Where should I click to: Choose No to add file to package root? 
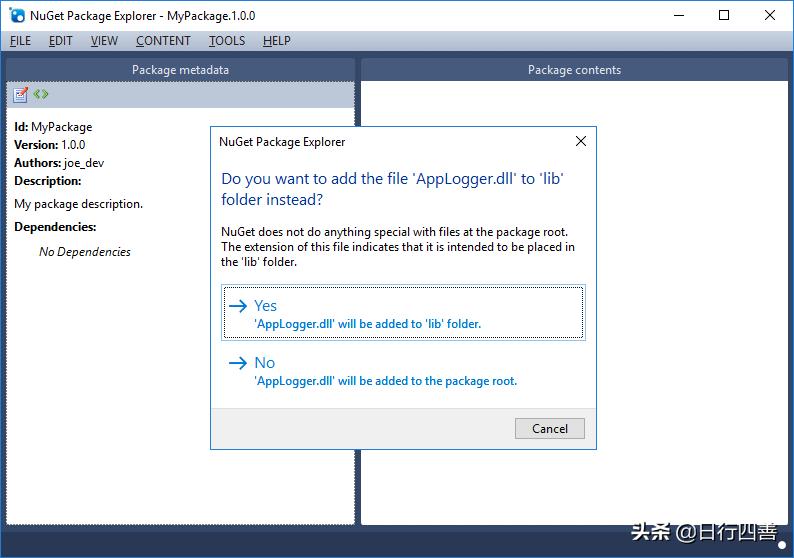coord(403,371)
